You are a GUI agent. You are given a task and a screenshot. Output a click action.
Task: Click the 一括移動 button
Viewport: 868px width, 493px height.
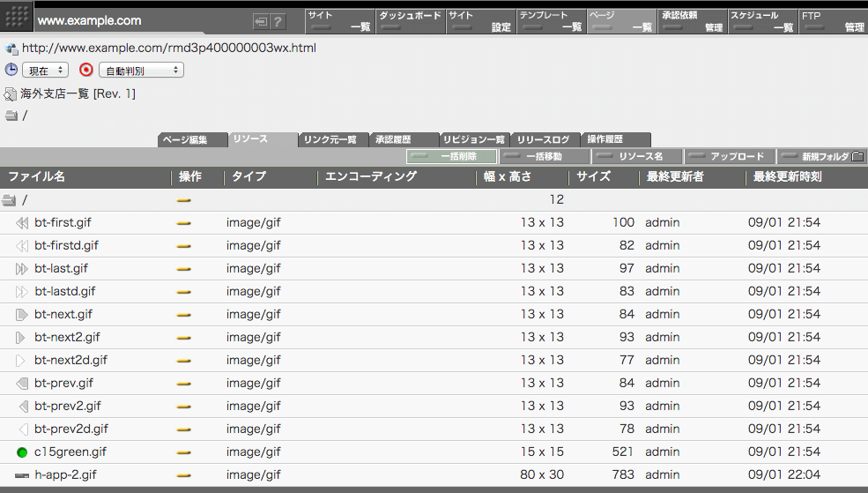coord(544,156)
